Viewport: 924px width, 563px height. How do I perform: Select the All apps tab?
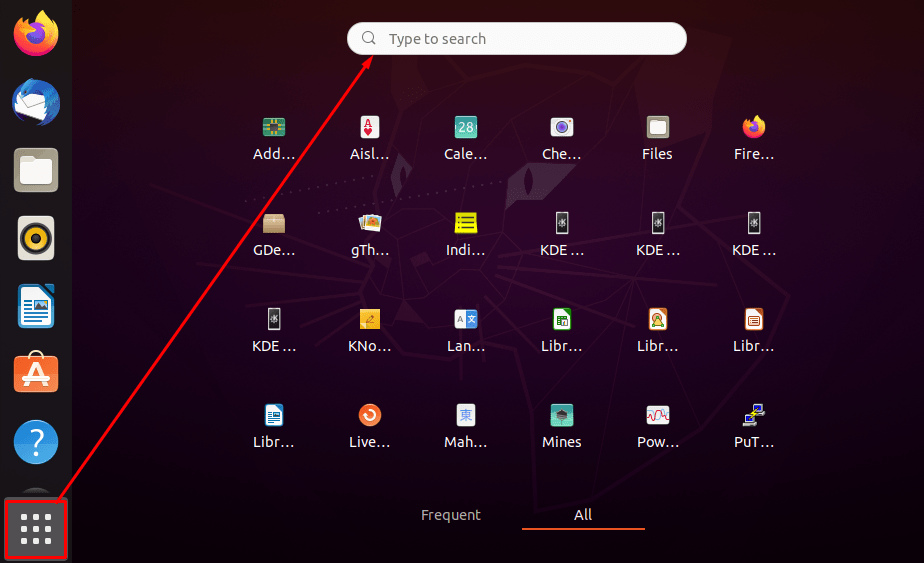583,515
